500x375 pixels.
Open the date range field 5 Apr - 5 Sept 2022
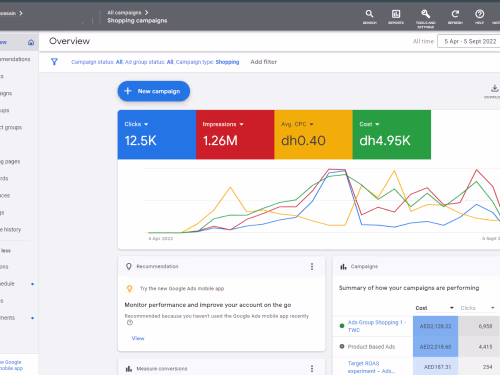(469, 41)
